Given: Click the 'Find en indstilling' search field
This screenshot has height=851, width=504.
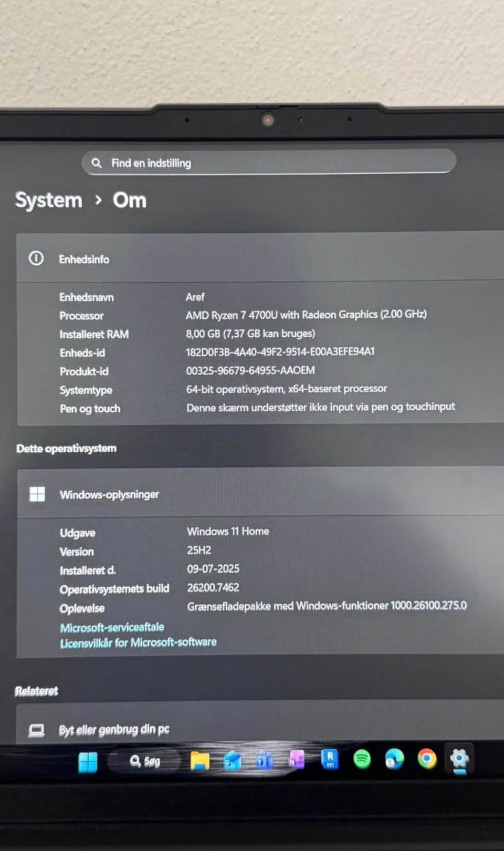Looking at the screenshot, I should coord(269,162).
